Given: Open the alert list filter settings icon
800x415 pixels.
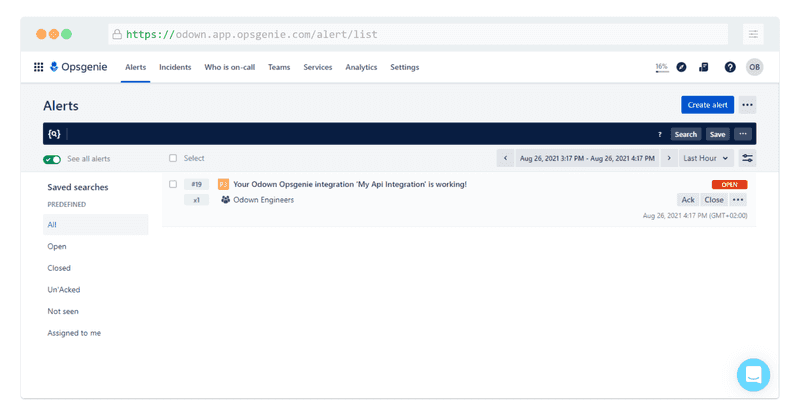Looking at the screenshot, I should [x=747, y=158].
